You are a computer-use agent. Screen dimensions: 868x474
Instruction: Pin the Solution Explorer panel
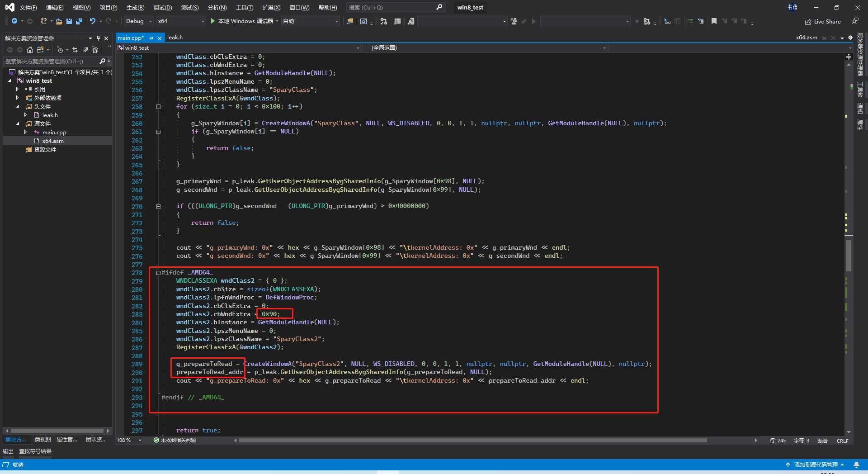coord(98,38)
